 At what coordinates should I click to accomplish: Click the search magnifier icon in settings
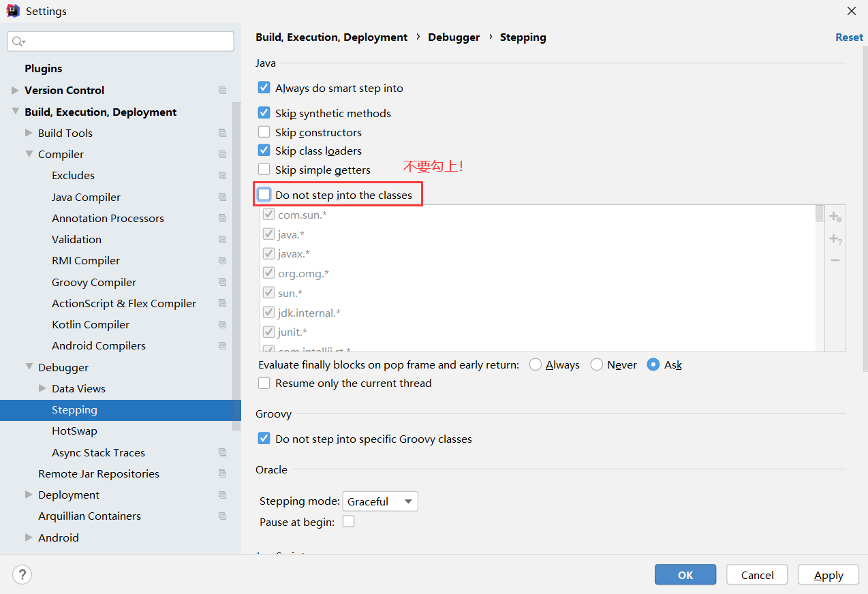(x=18, y=42)
